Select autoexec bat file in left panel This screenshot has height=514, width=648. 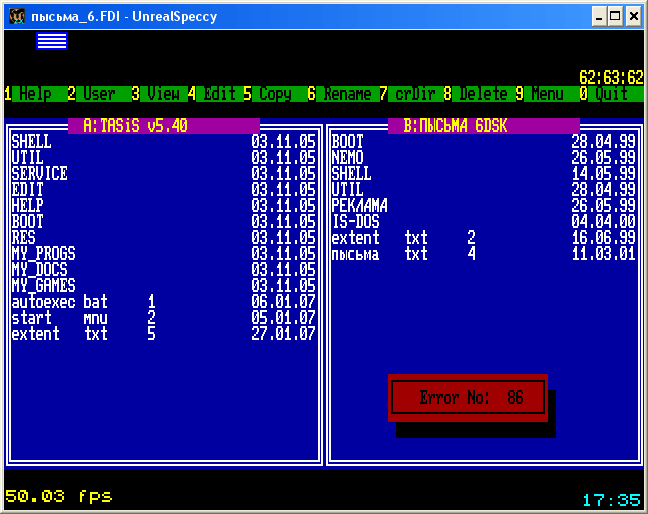point(59,302)
